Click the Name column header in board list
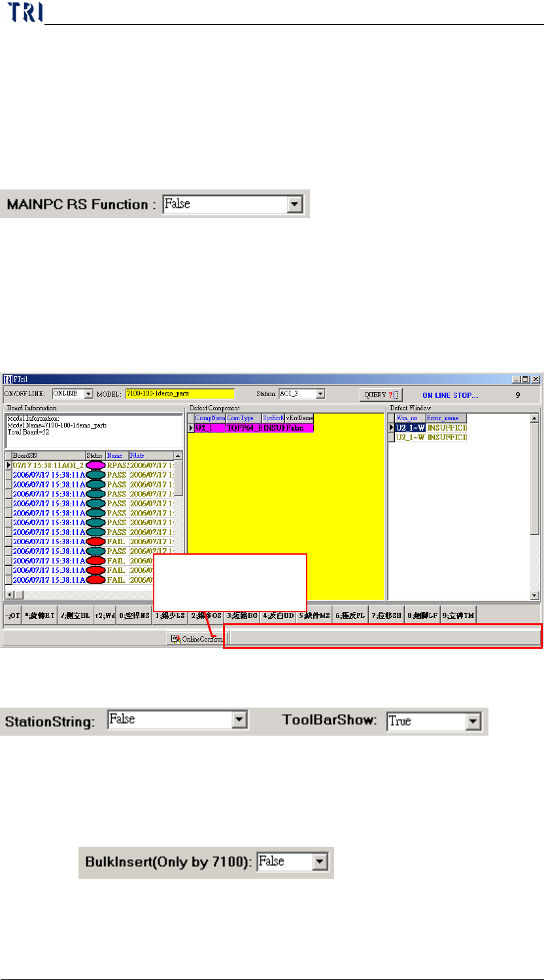The height and width of the screenshot is (980, 544). click(117, 455)
